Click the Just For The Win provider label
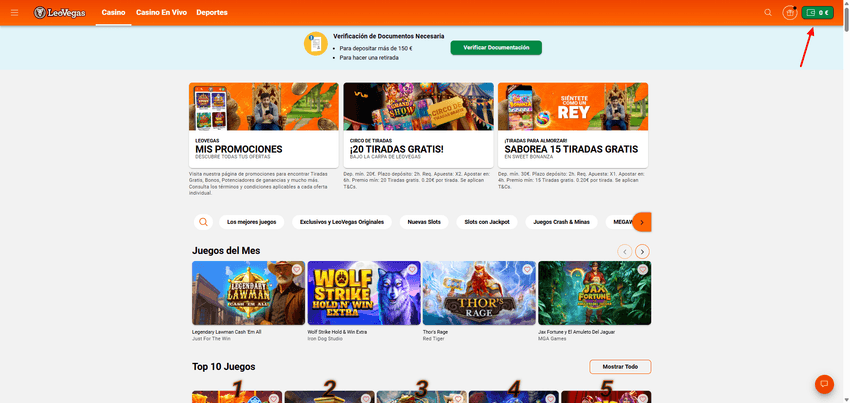This screenshot has height=403, width=850. click(x=211, y=339)
